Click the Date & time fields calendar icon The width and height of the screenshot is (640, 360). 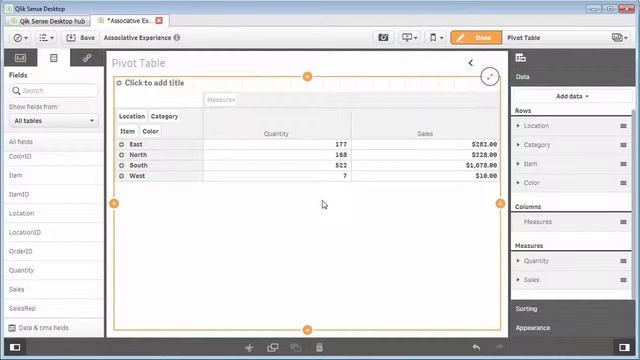pyautogui.click(x=12, y=328)
